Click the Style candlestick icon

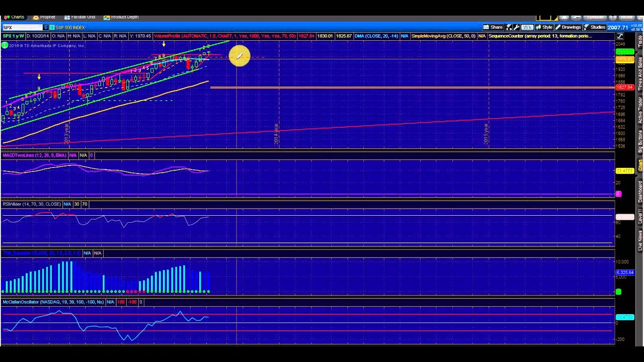(538, 27)
